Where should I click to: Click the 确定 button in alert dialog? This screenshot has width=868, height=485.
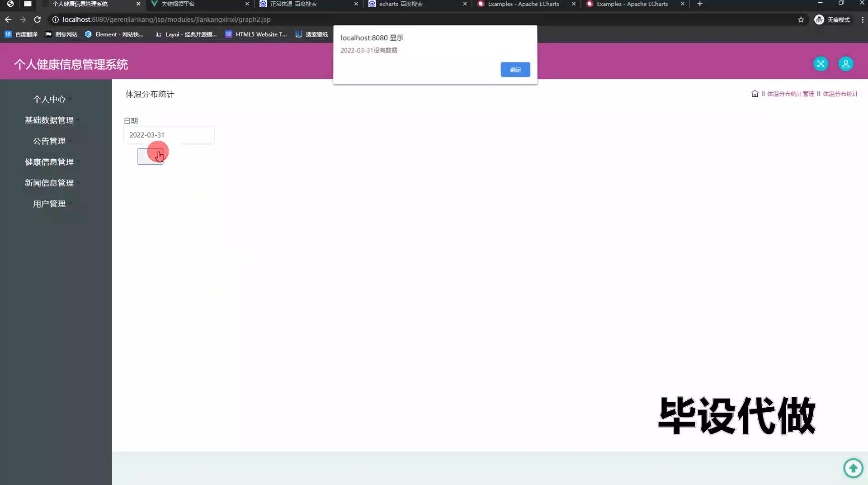click(x=515, y=70)
